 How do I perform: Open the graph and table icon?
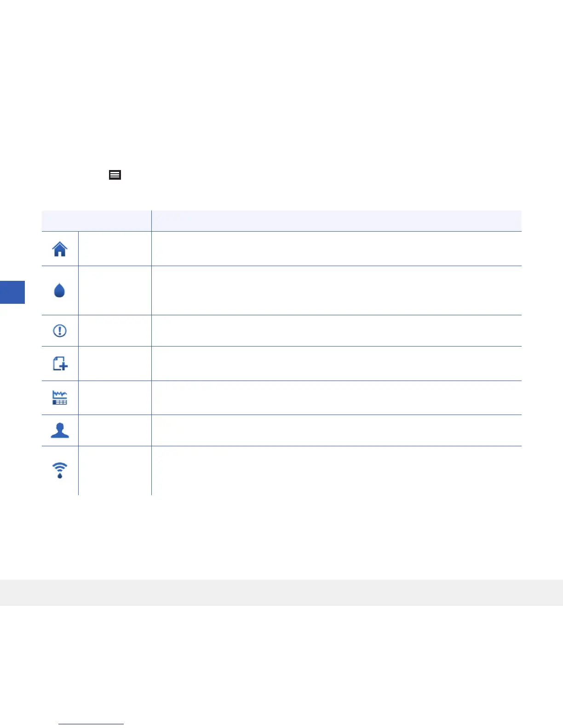(60, 398)
